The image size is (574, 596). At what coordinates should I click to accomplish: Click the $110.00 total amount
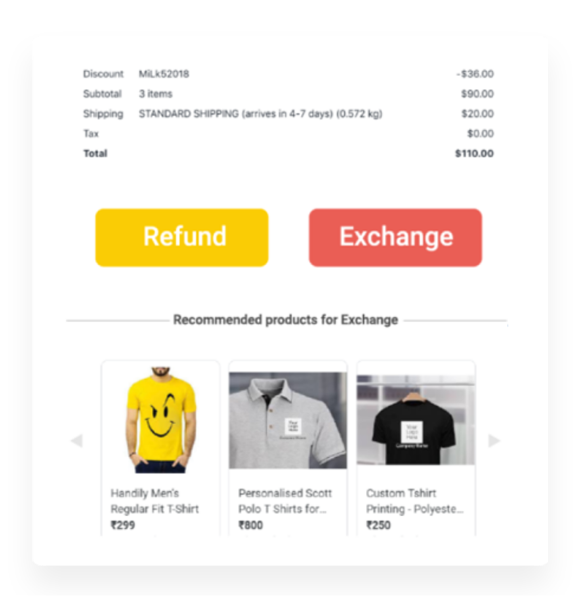coord(474,154)
